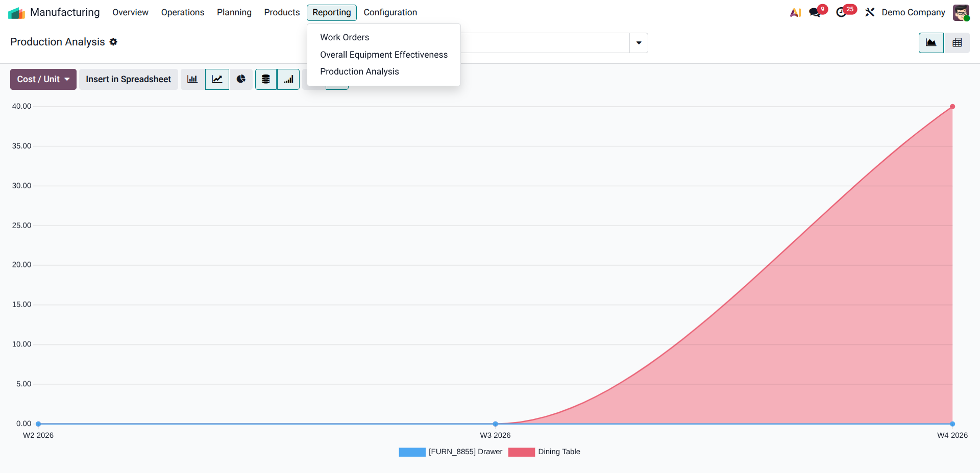Open the search options dropdown arrow

[x=639, y=43]
